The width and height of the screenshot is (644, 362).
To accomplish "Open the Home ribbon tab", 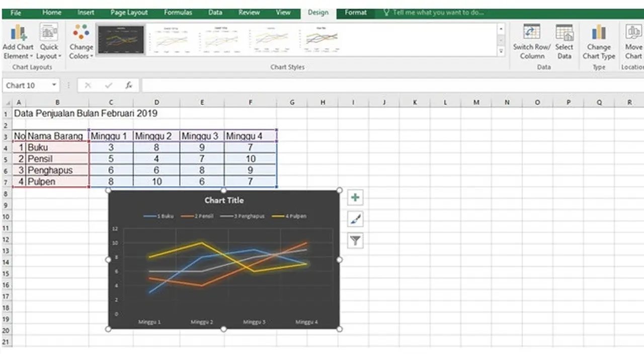I will 51,12.
